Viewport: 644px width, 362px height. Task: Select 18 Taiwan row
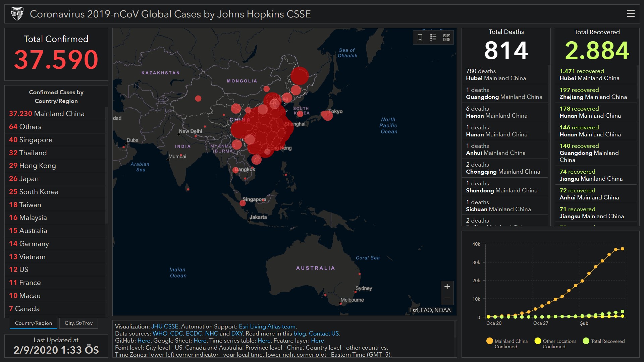pyautogui.click(x=55, y=205)
